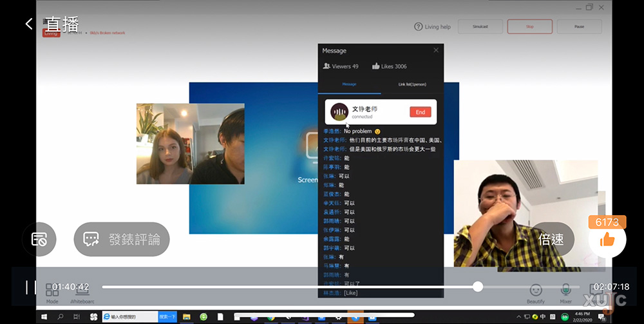This screenshot has height=324, width=644.
Task: Toggle the comment display icon left of 發錶評論
Action: point(39,240)
